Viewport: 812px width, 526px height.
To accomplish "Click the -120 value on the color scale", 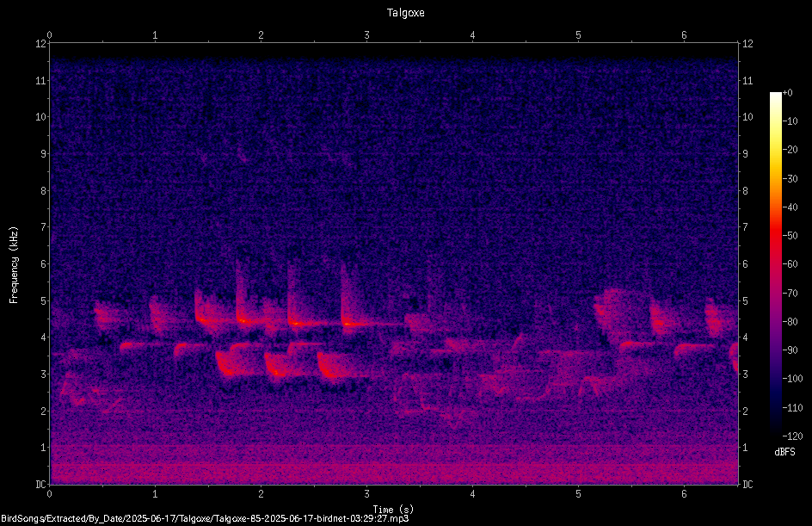I will point(792,436).
